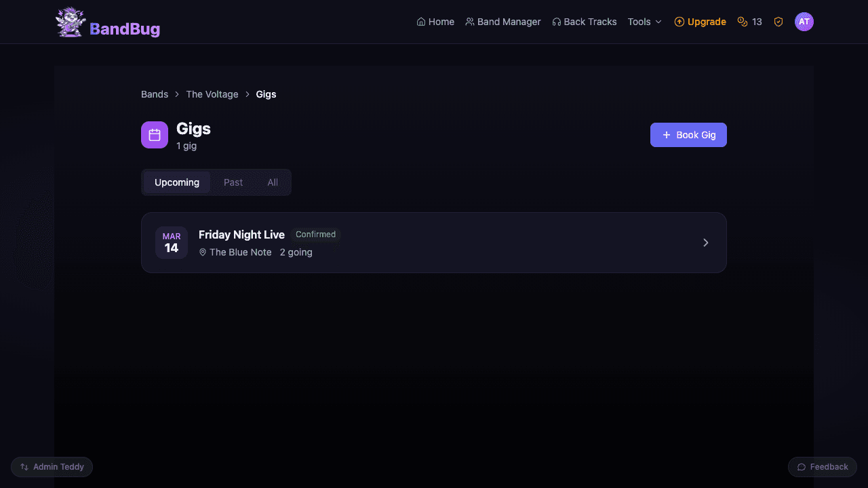Image resolution: width=868 pixels, height=488 pixels.
Task: Switch to the Past gigs tab
Action: pos(233,182)
